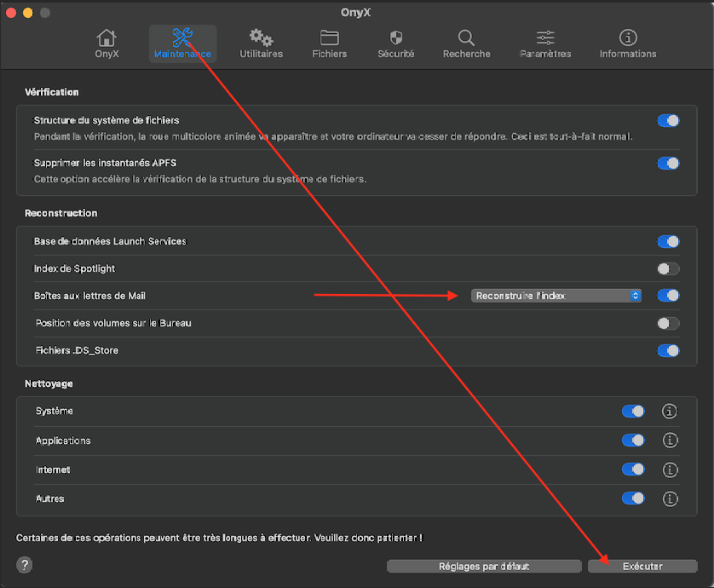This screenshot has width=714, height=588.
Task: Click the APFS snapshot description text
Action: (x=200, y=179)
